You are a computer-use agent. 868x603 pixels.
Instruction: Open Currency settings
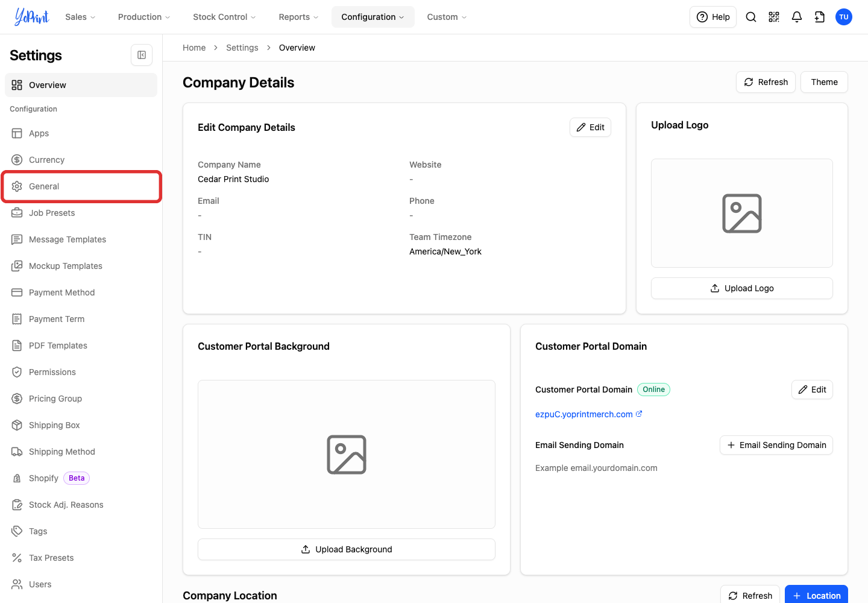[81, 160]
